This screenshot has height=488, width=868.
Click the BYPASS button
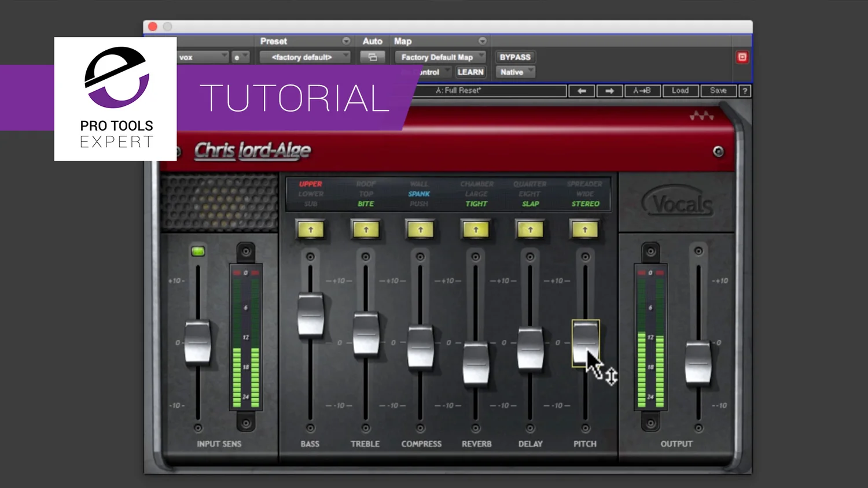click(x=515, y=57)
